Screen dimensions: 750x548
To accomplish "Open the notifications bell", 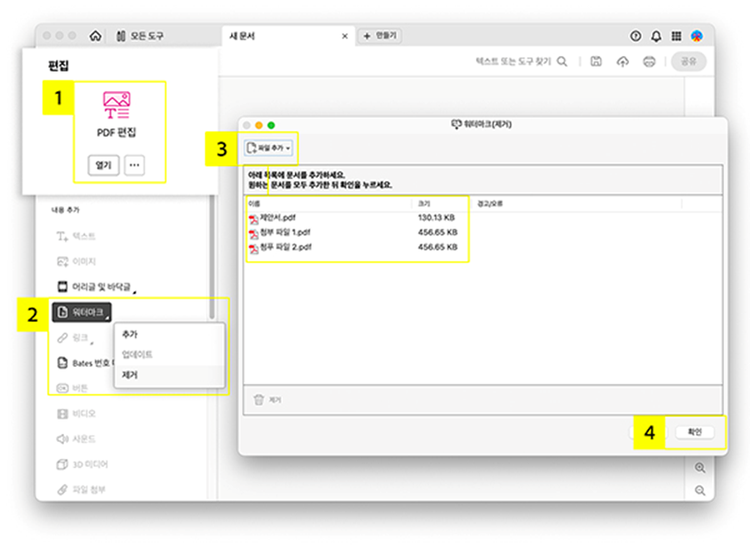I will coord(656,36).
